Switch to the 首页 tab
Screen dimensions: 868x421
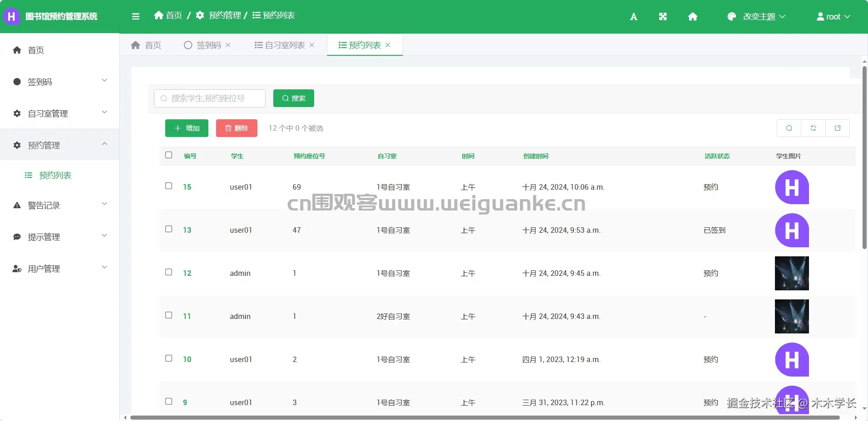146,45
